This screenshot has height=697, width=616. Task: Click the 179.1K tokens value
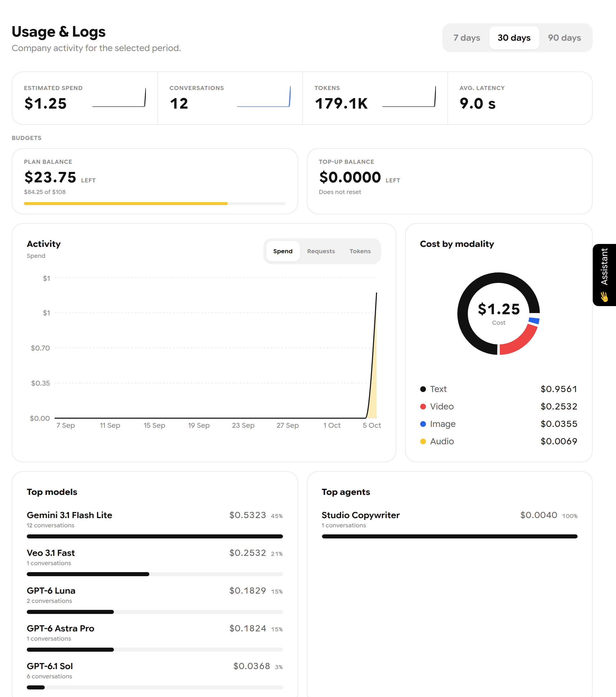[341, 103]
